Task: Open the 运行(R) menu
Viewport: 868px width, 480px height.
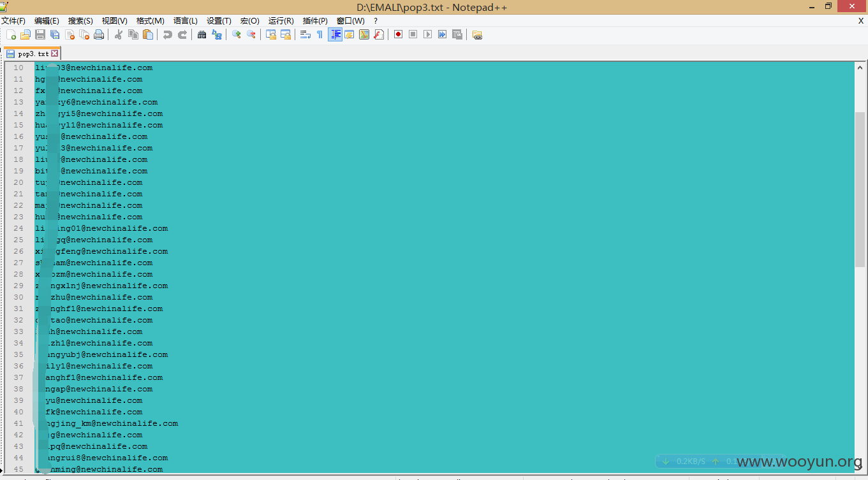Action: pyautogui.click(x=281, y=21)
